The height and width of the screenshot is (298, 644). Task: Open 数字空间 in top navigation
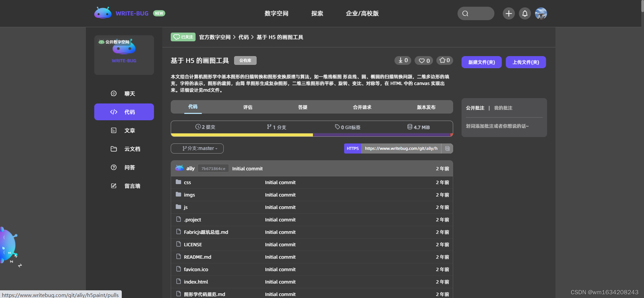(x=276, y=13)
